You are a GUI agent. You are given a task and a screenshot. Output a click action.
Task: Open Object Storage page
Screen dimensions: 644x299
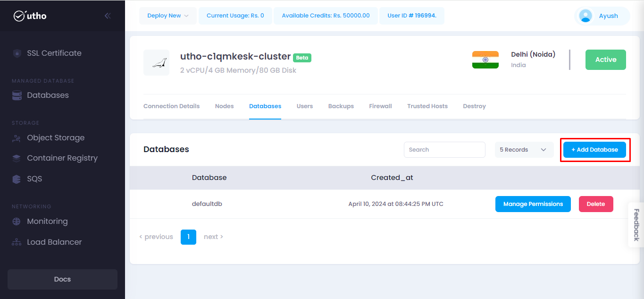[x=56, y=137]
